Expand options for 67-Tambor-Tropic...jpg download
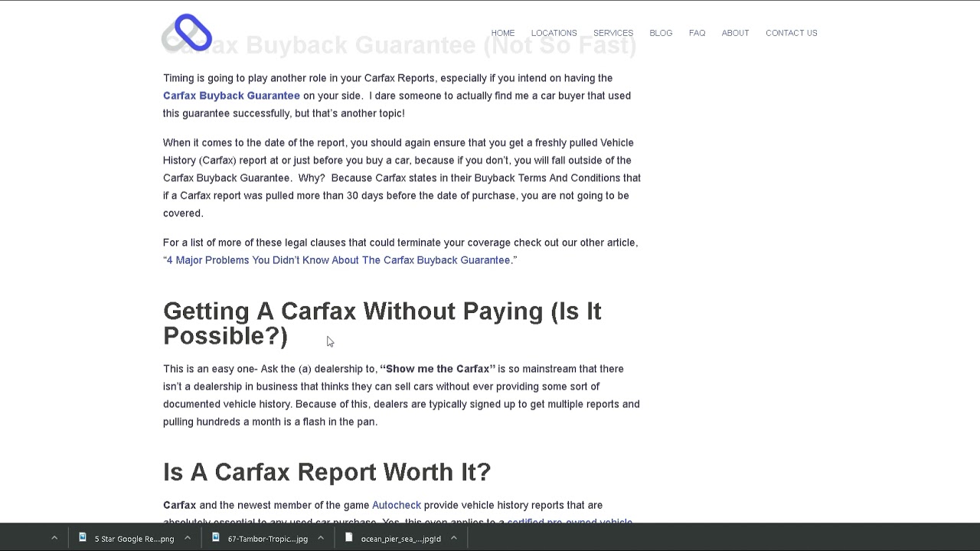980x551 pixels. tap(321, 538)
